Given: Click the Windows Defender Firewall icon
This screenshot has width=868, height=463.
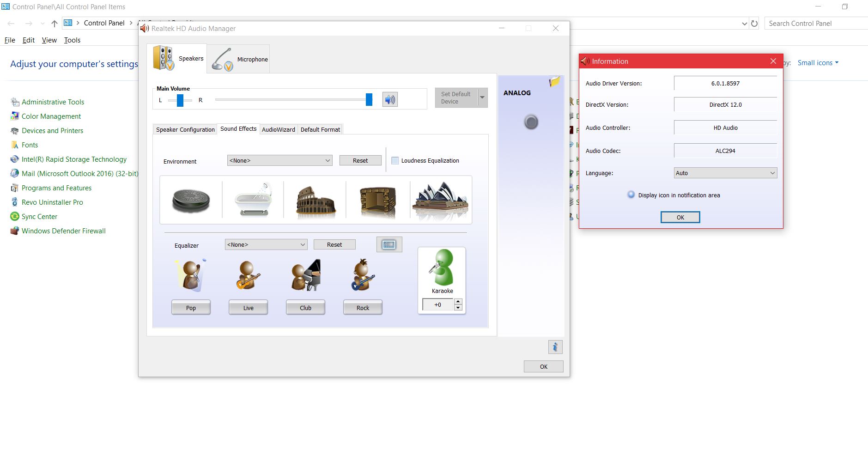Looking at the screenshot, I should tap(15, 231).
